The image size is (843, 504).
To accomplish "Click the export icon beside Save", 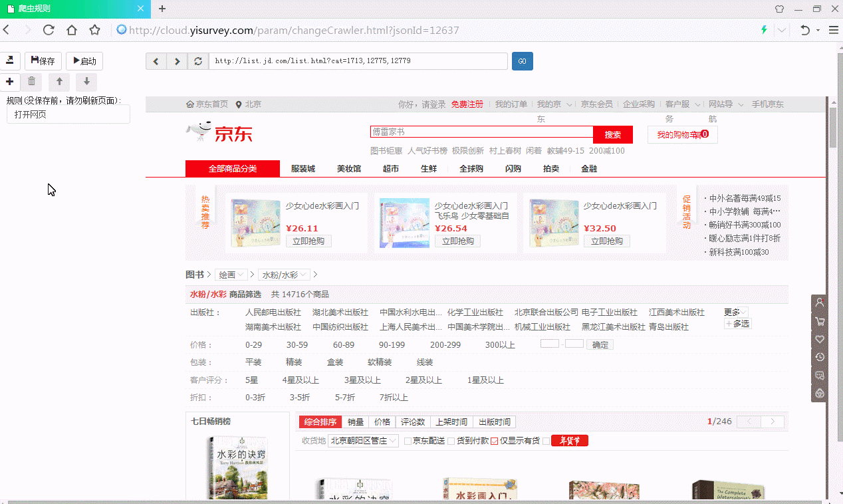I will pos(10,61).
